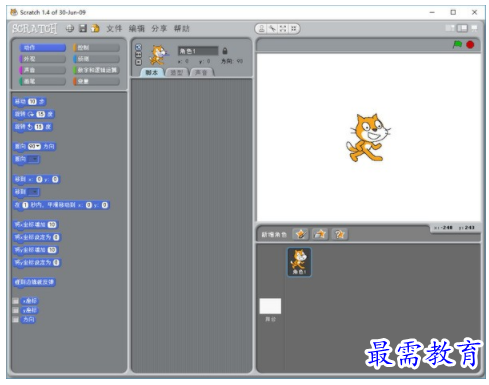Toggle the sprite lock icon
The height and width of the screenshot is (385, 489).
(225, 51)
